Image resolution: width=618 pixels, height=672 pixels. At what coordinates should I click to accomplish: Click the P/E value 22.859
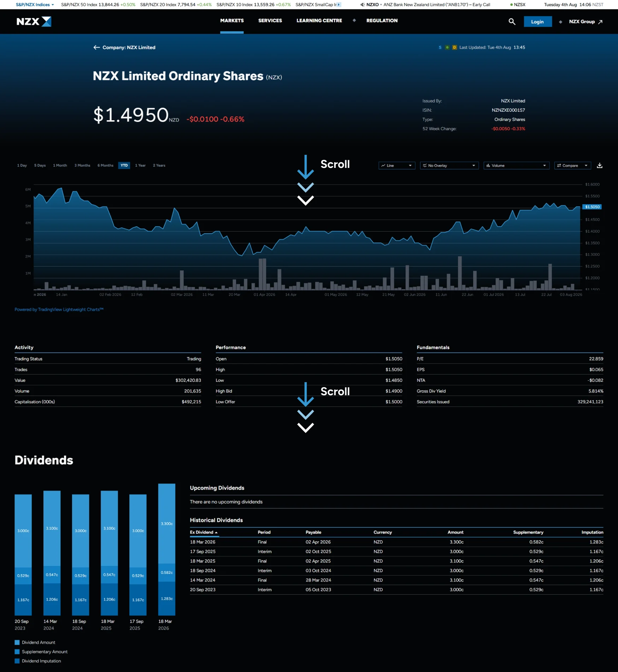coord(596,358)
